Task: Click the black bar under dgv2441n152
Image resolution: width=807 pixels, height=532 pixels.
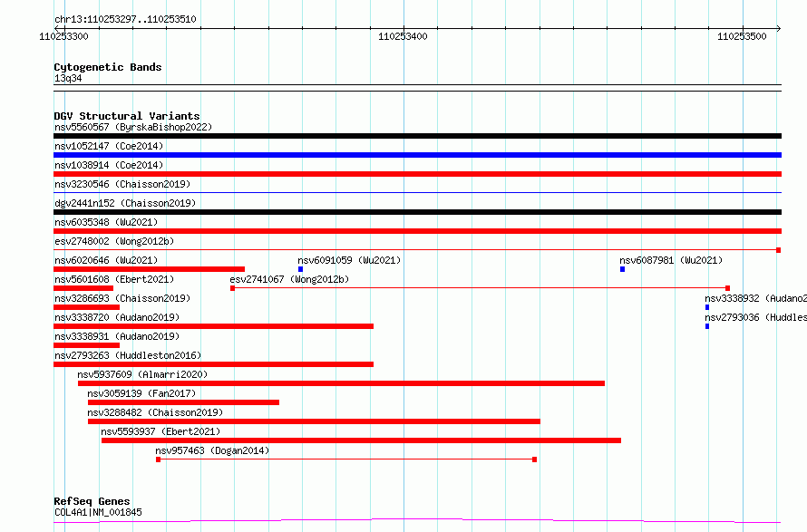Action: coord(417,212)
